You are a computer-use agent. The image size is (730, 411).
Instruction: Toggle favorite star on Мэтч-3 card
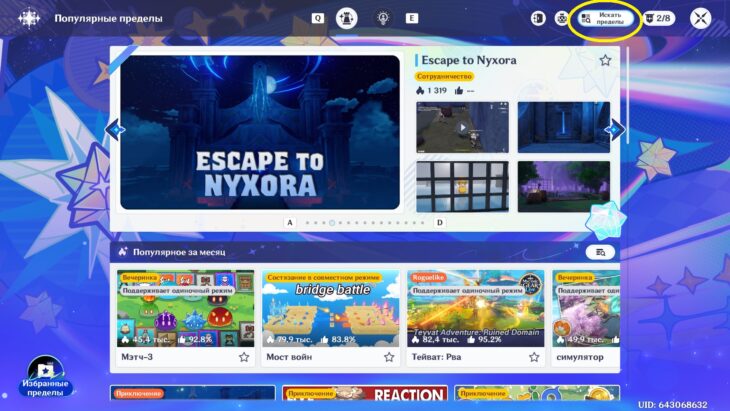244,357
